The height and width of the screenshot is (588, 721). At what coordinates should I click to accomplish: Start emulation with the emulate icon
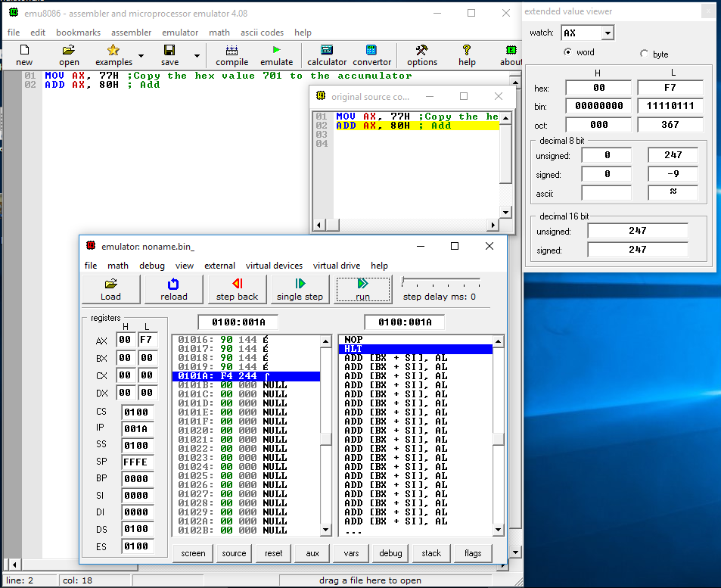point(276,55)
